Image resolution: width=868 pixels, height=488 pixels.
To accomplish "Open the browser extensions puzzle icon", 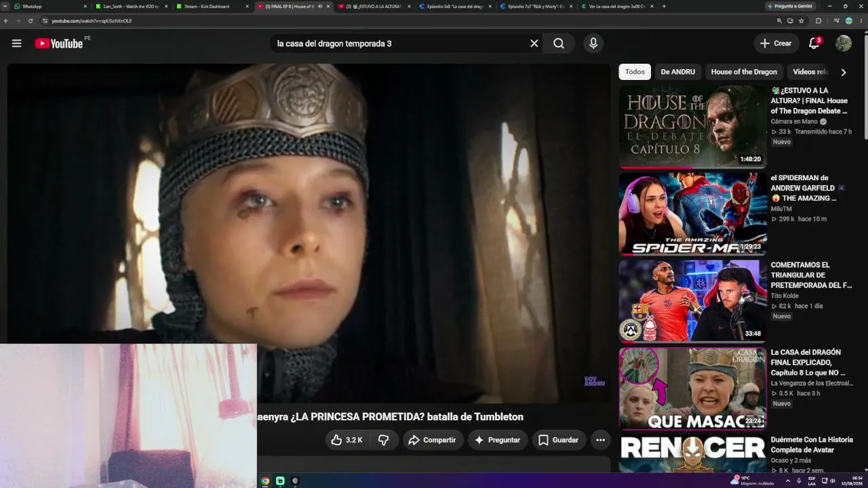I will (x=818, y=21).
